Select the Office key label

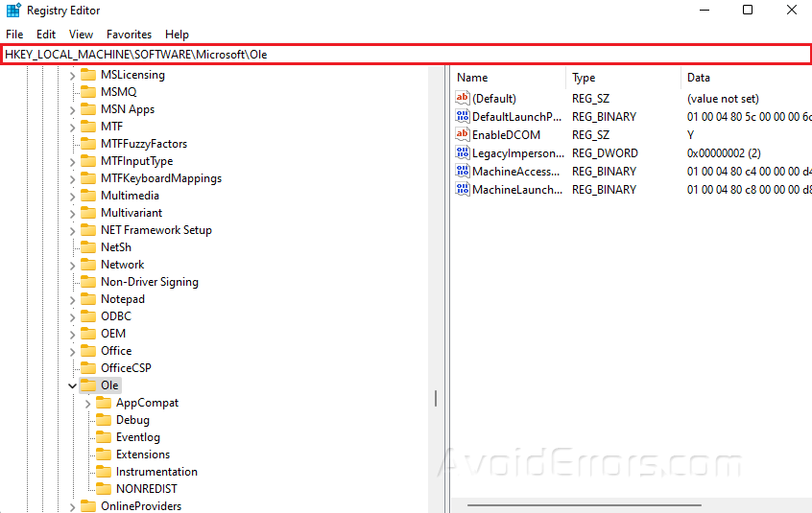coord(116,351)
